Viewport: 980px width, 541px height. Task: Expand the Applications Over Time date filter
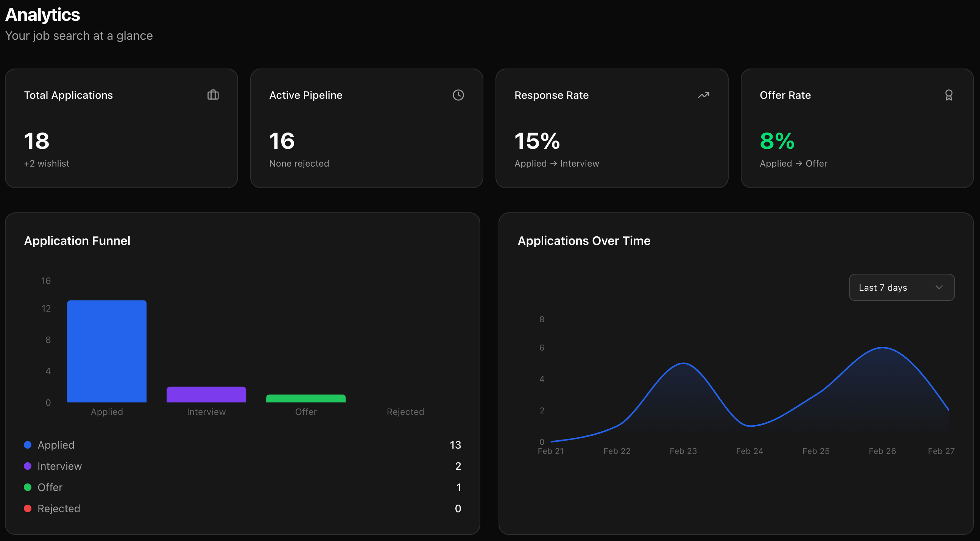tap(901, 287)
